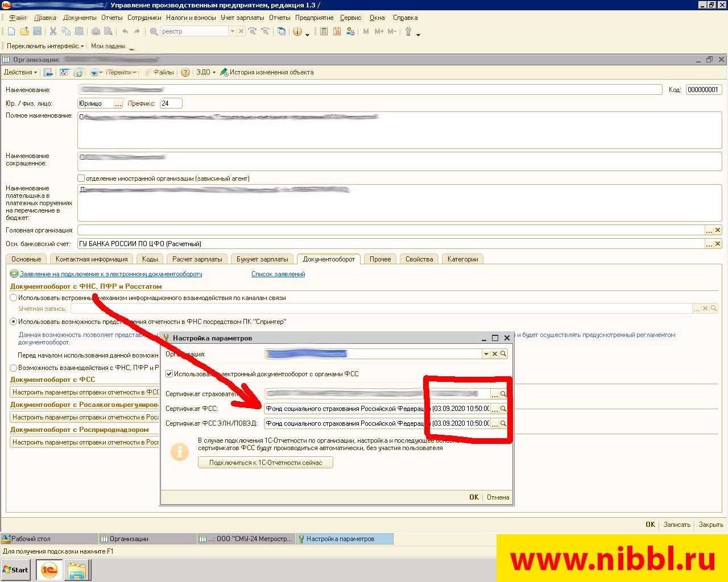Launch 1C application from taskbar
The image size is (728, 582).
point(49,569)
